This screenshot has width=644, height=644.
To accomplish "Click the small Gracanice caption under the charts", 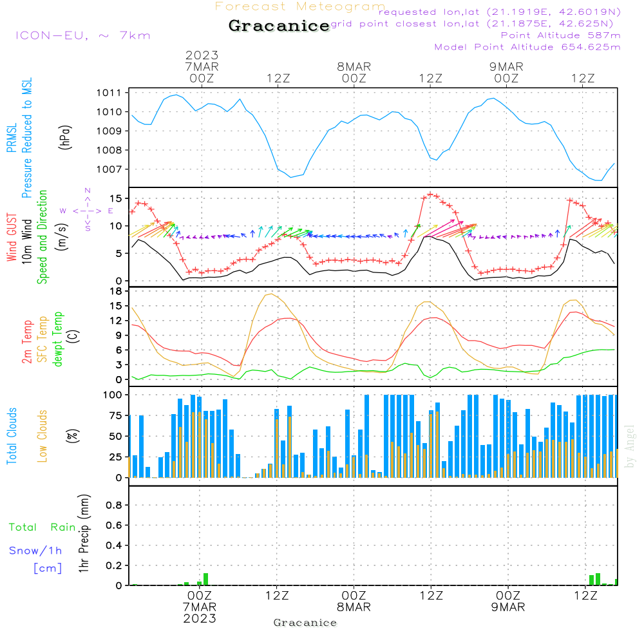I will pyautogui.click(x=305, y=623).
